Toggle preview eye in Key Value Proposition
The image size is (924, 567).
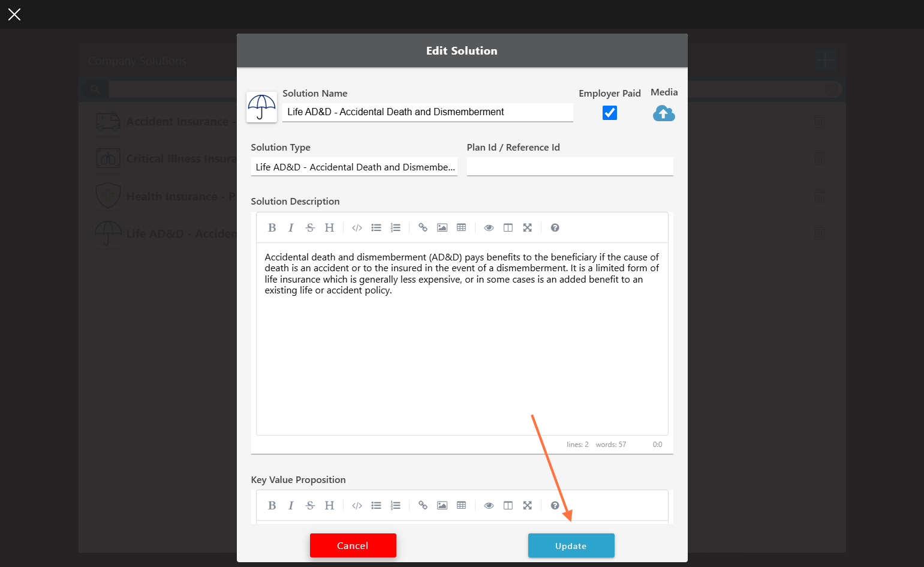coord(489,505)
